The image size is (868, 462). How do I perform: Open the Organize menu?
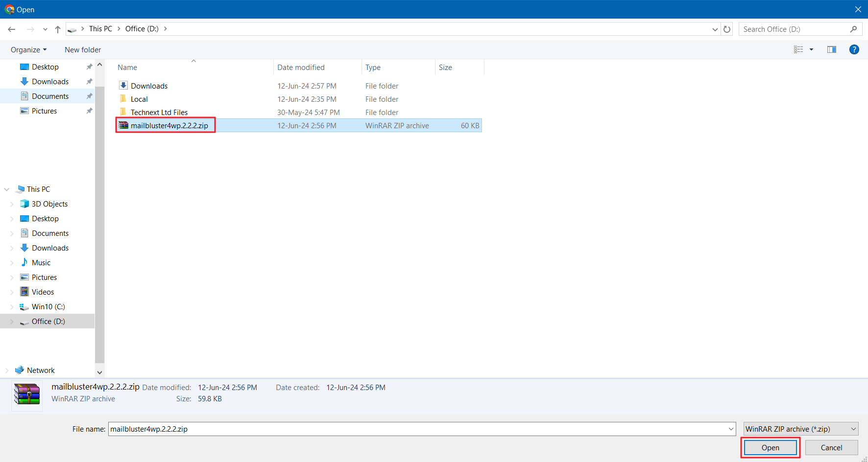[28, 50]
